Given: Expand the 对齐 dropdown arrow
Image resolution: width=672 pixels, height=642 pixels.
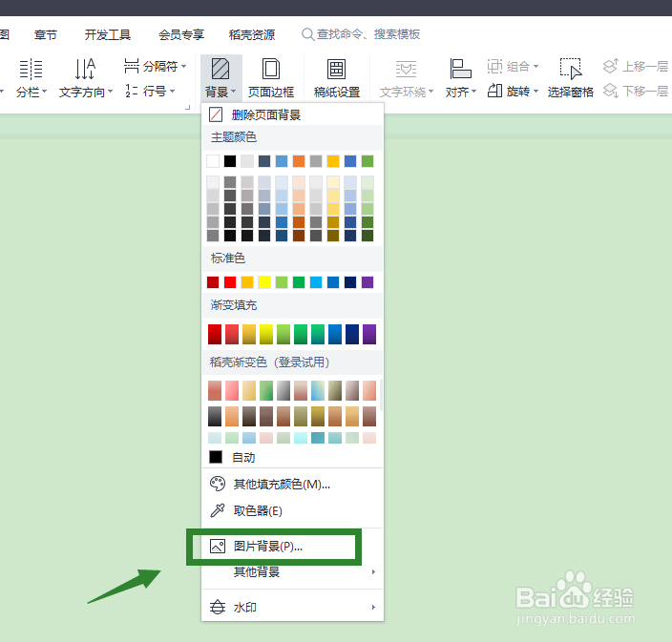Looking at the screenshot, I should tap(473, 92).
